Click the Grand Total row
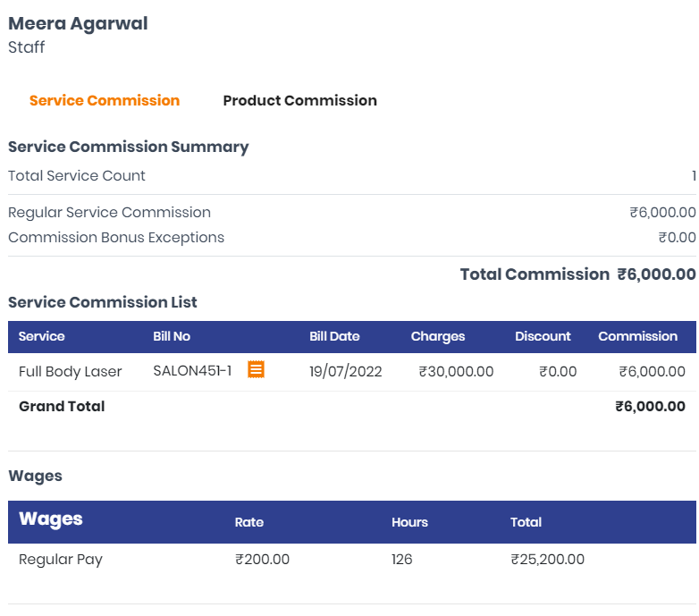Image resolution: width=699 pixels, height=616 pixels. [352, 407]
